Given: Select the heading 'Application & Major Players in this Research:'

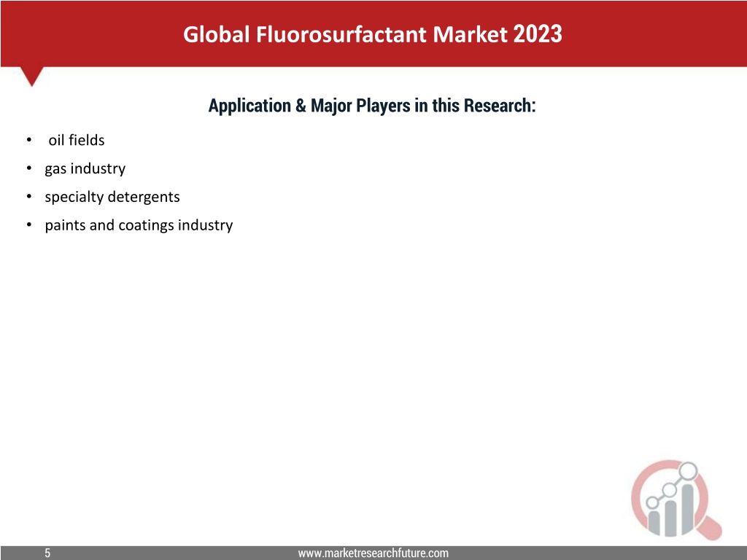Looking at the screenshot, I should (372, 106).
